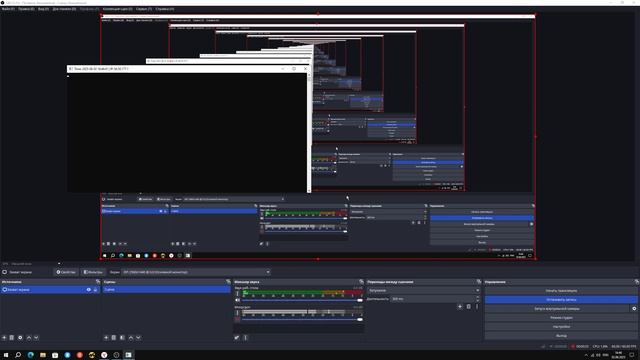
Task: Add a scene transition with plus icon
Action: point(460,306)
